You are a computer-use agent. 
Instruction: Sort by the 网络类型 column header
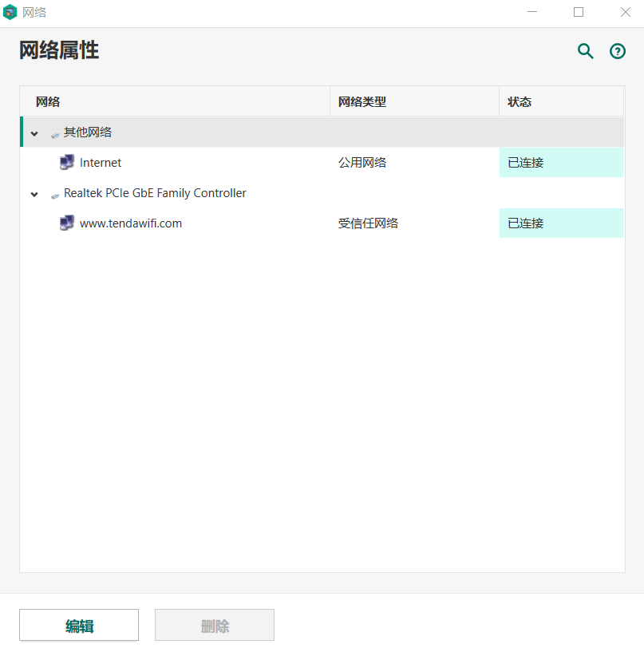coord(414,101)
